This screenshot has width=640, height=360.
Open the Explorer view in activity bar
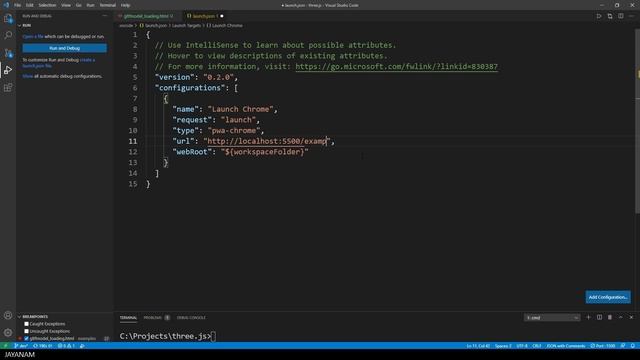(x=8, y=19)
